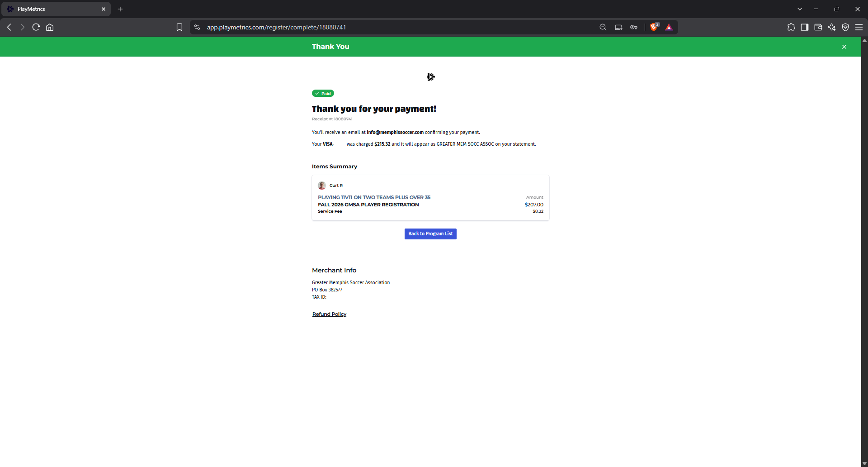This screenshot has height=467, width=868.
Task: Expand the tab search dropdown
Action: tap(800, 9)
